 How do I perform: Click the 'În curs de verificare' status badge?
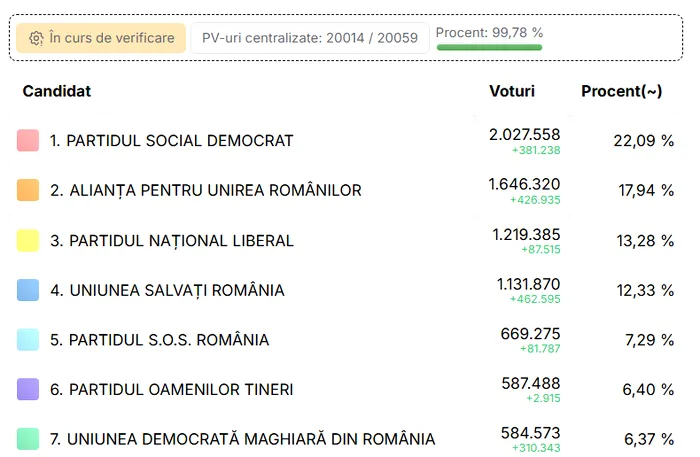pyautogui.click(x=101, y=38)
